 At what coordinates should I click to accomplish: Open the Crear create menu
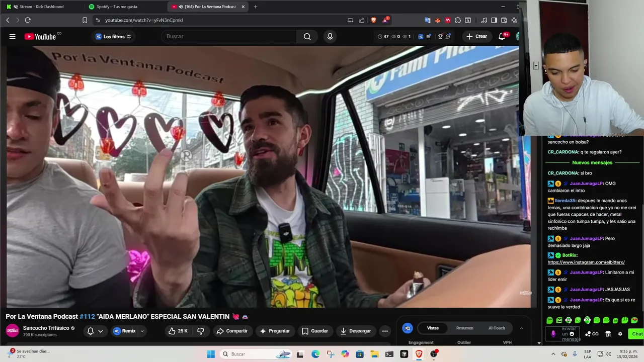(x=476, y=36)
